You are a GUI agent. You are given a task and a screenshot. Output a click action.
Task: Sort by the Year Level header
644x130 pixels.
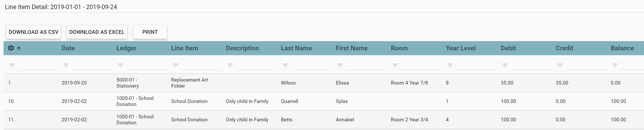point(461,48)
